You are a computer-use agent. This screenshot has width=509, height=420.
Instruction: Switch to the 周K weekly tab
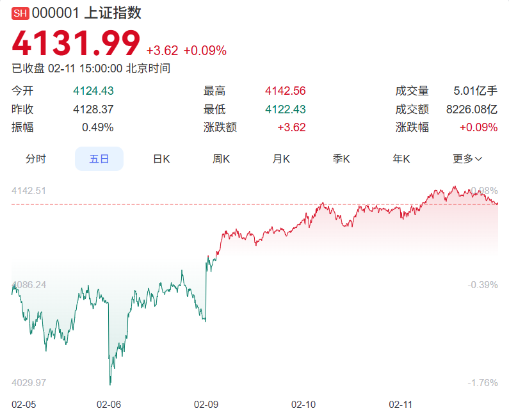[222, 159]
